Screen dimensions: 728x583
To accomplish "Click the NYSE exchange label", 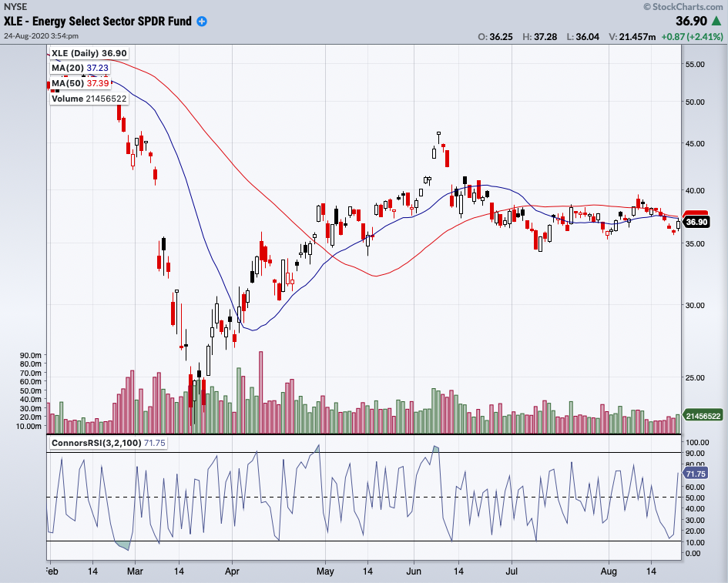I will tap(15, 6).
